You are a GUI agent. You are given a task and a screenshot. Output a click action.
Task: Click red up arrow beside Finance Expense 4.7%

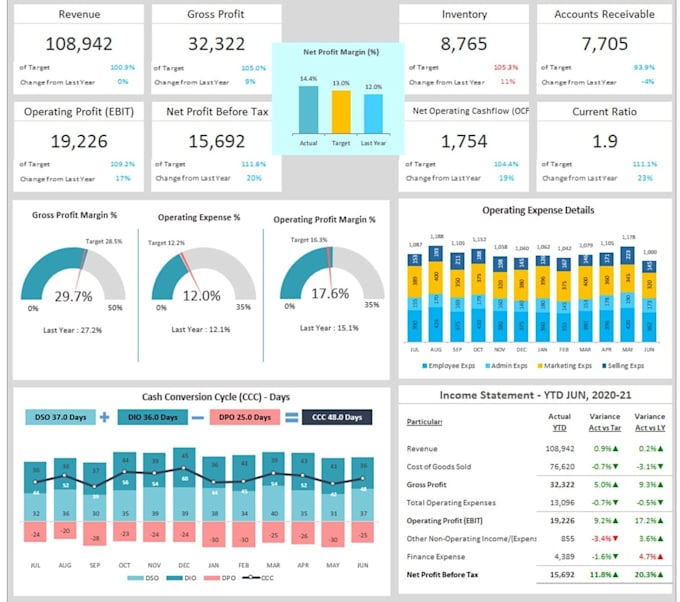click(x=660, y=556)
